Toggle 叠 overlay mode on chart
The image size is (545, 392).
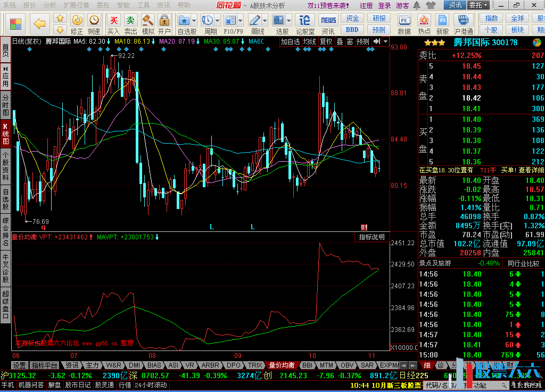point(340,41)
